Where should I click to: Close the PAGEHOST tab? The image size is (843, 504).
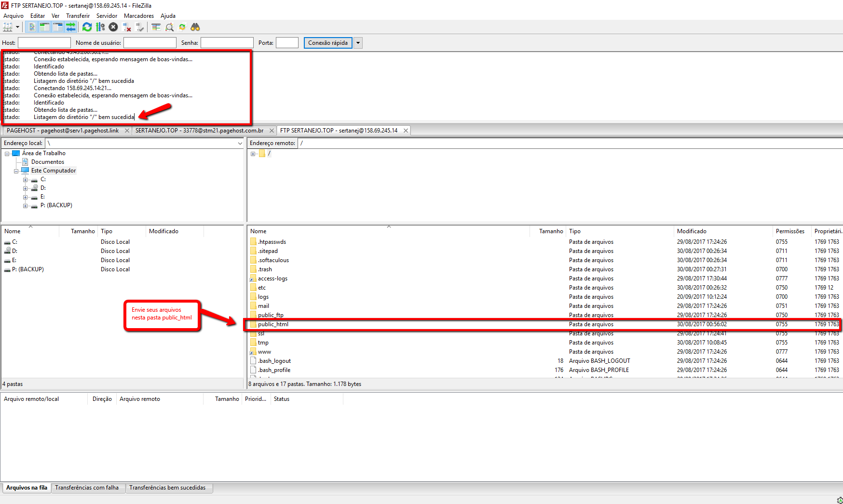pos(127,131)
